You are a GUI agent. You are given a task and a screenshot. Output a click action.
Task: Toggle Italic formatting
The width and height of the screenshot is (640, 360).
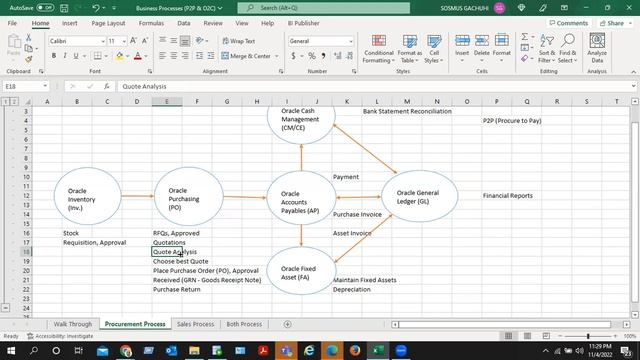(64, 56)
